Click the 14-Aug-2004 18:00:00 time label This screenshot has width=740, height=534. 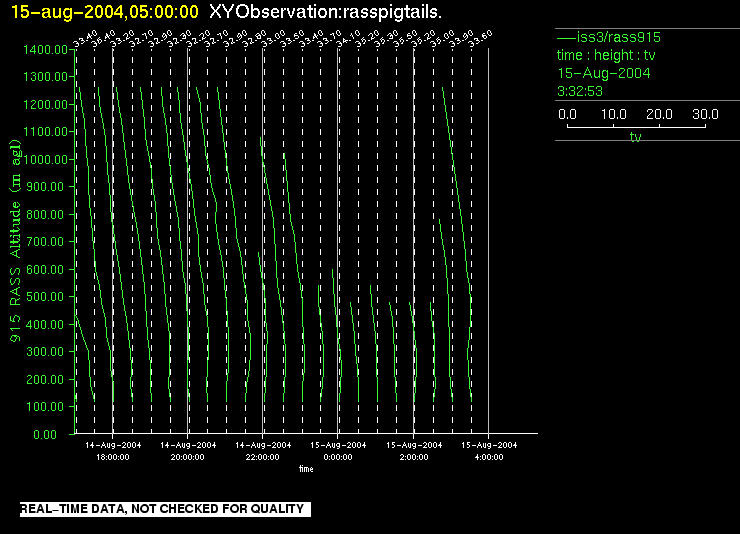click(112, 450)
